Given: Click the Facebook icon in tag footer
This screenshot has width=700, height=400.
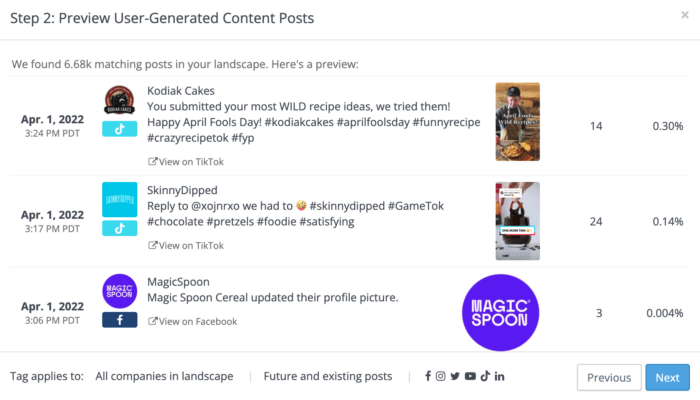Looking at the screenshot, I should (428, 376).
